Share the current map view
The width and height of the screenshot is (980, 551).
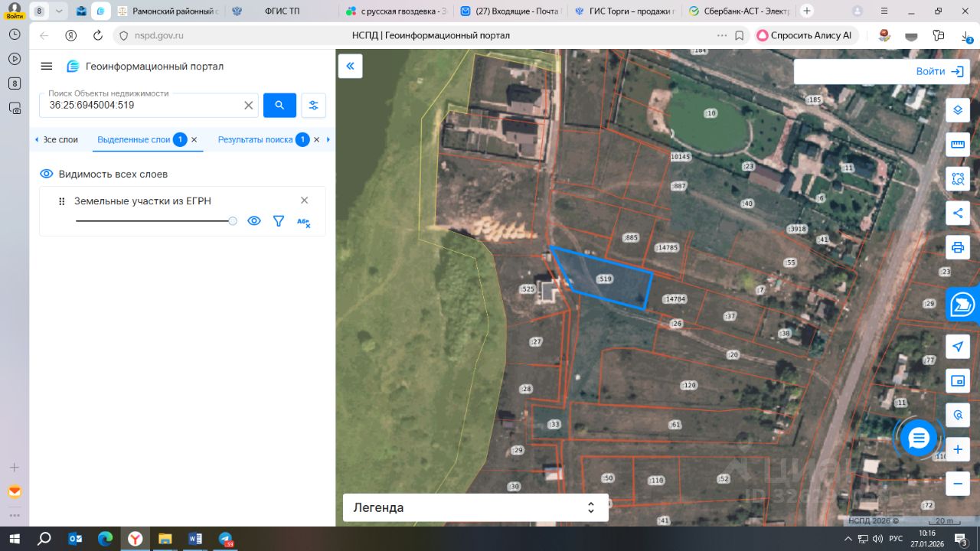pyautogui.click(x=958, y=213)
